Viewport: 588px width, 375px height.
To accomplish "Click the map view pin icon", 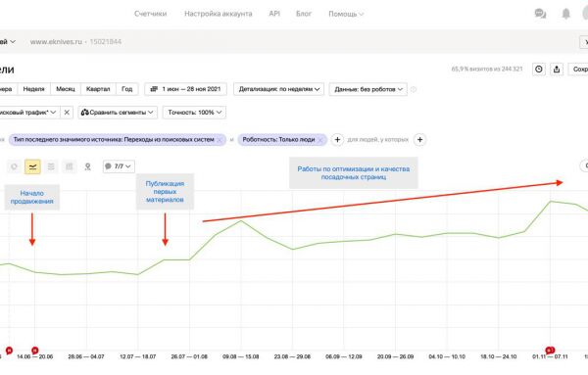I will [88, 166].
